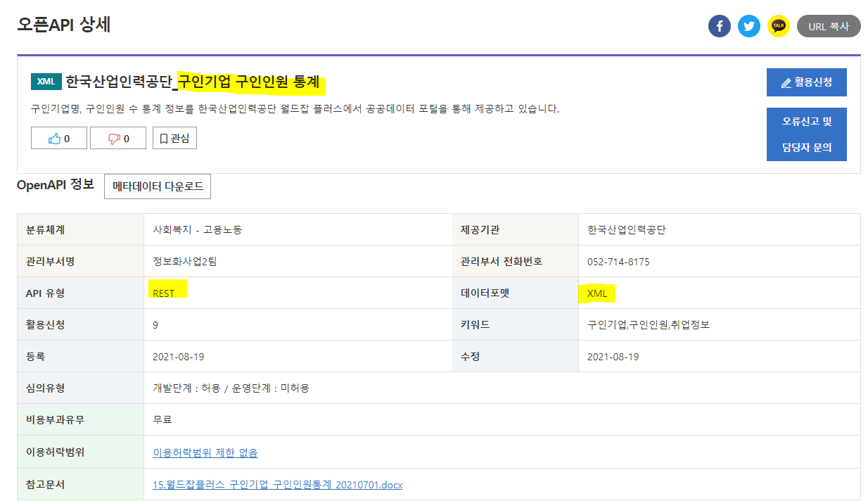Select the 관리부서명 label cell
Image resolution: width=868 pixels, height=501 pixels.
(81, 261)
